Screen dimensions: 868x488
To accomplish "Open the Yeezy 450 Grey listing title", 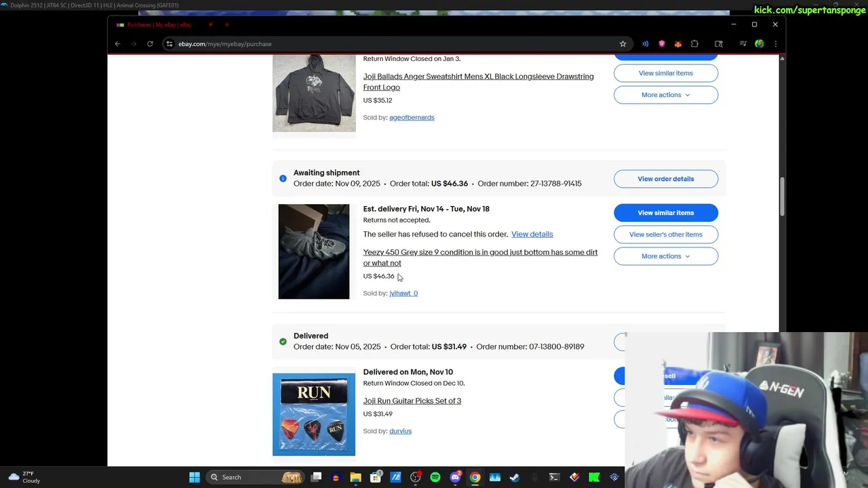I will click(480, 258).
